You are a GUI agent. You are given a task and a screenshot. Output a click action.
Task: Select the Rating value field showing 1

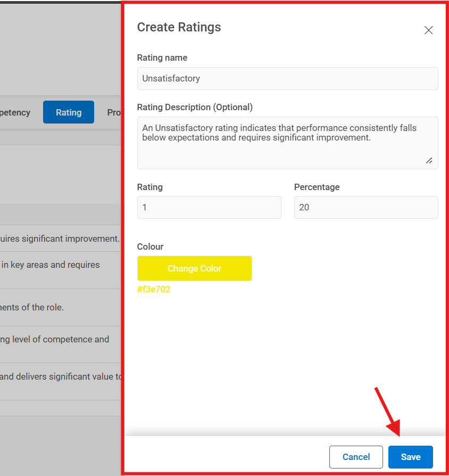pyautogui.click(x=209, y=207)
